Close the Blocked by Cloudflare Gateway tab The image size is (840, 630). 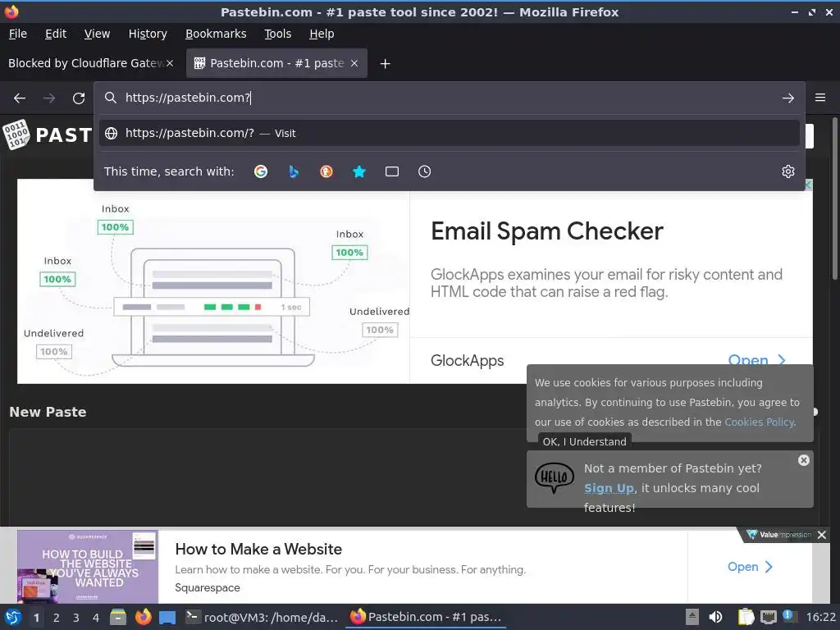tap(170, 63)
